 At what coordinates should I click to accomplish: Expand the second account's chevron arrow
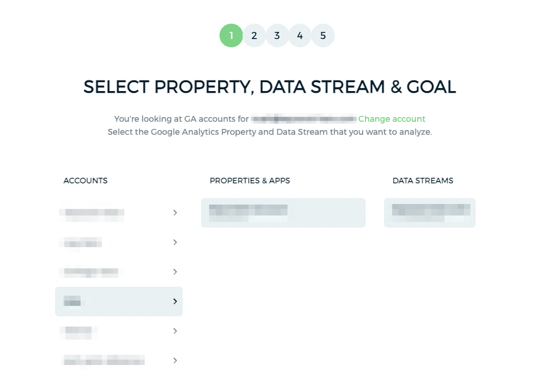pyautogui.click(x=175, y=242)
